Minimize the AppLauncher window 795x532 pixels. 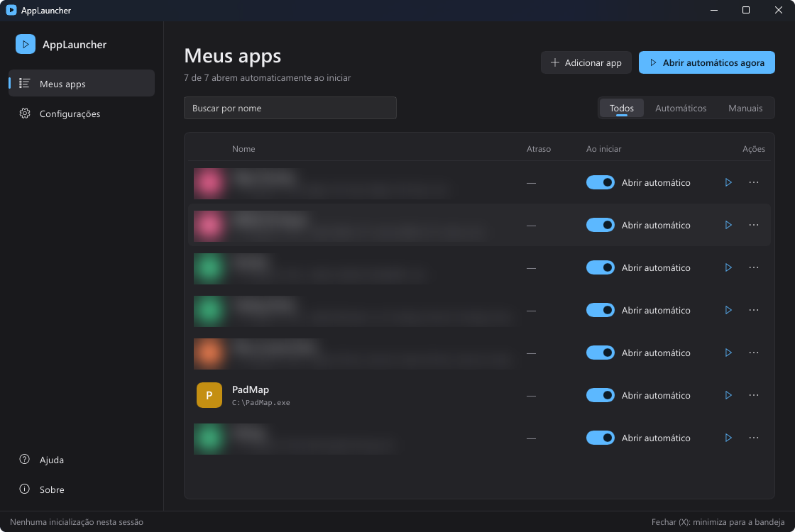coord(714,10)
